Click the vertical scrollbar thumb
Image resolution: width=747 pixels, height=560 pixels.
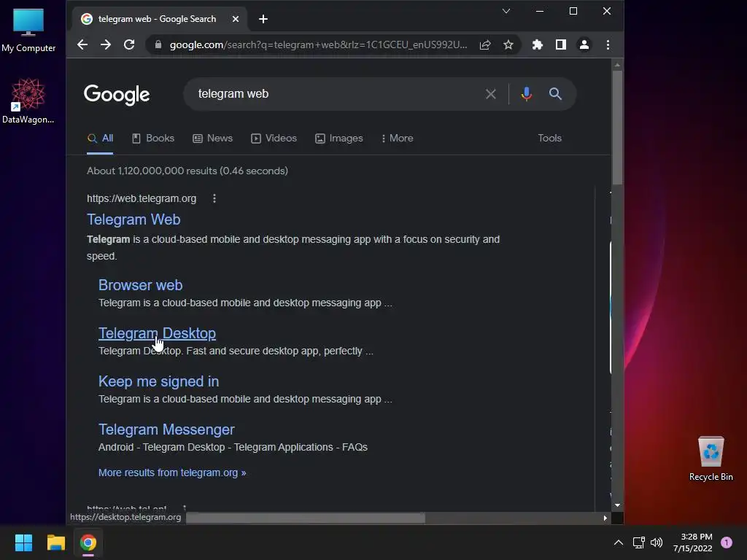click(x=617, y=127)
